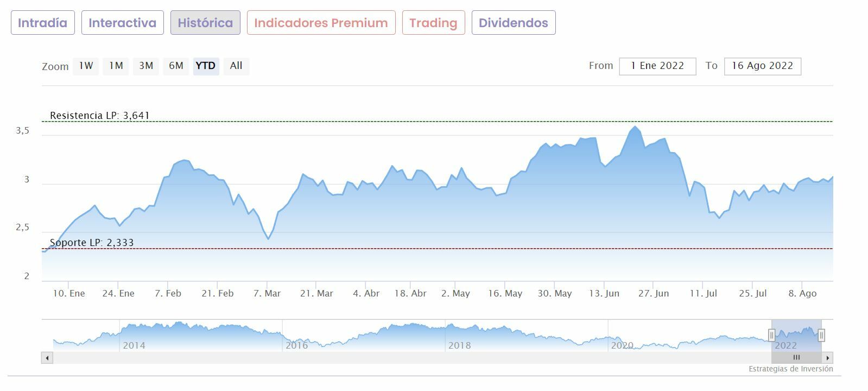Click the navigator scroll right arrow

pyautogui.click(x=828, y=358)
